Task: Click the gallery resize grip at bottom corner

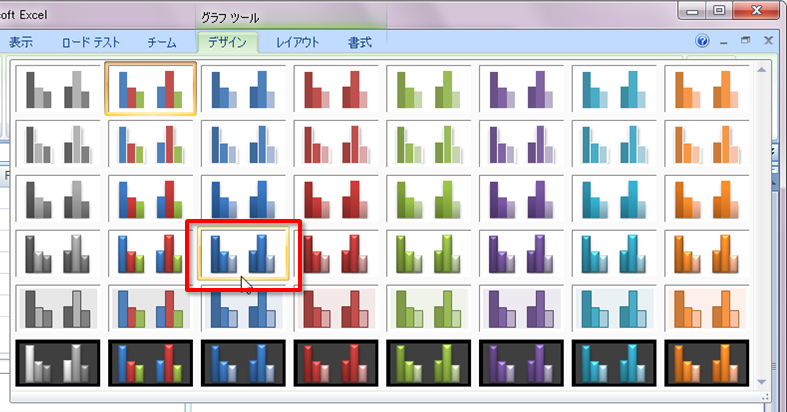Action: click(765, 397)
